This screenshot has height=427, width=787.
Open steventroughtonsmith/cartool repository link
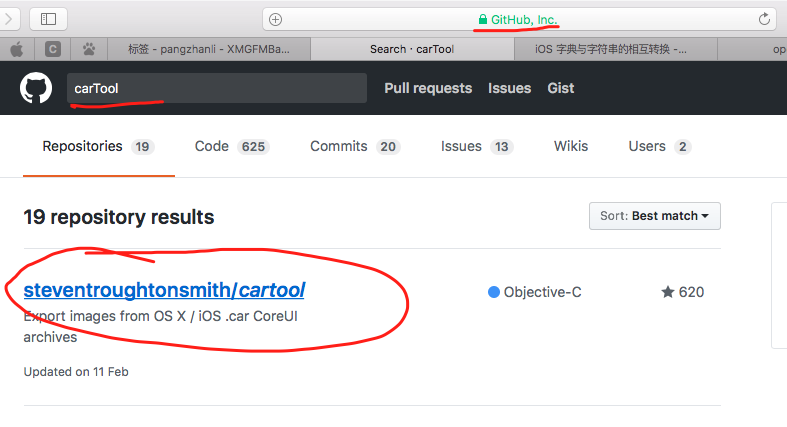tap(164, 290)
